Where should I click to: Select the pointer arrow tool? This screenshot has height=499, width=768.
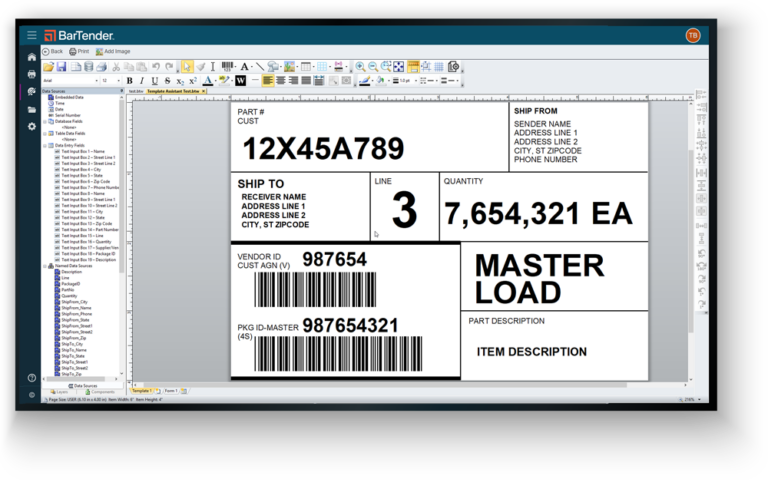[x=187, y=66]
